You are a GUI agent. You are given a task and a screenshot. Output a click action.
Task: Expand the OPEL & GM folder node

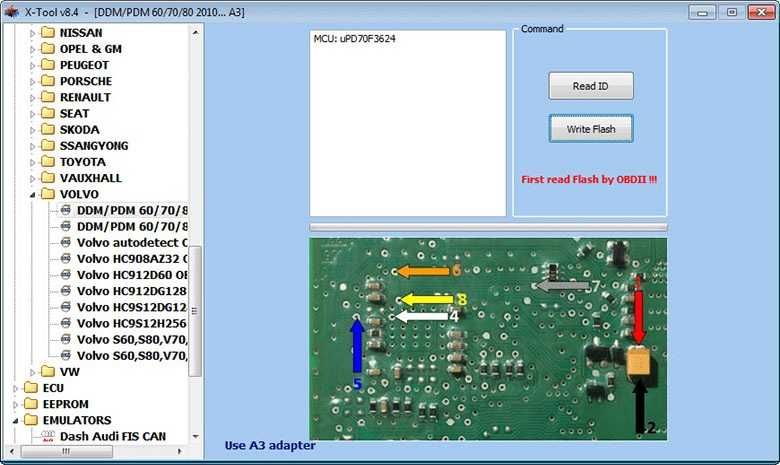coord(32,49)
